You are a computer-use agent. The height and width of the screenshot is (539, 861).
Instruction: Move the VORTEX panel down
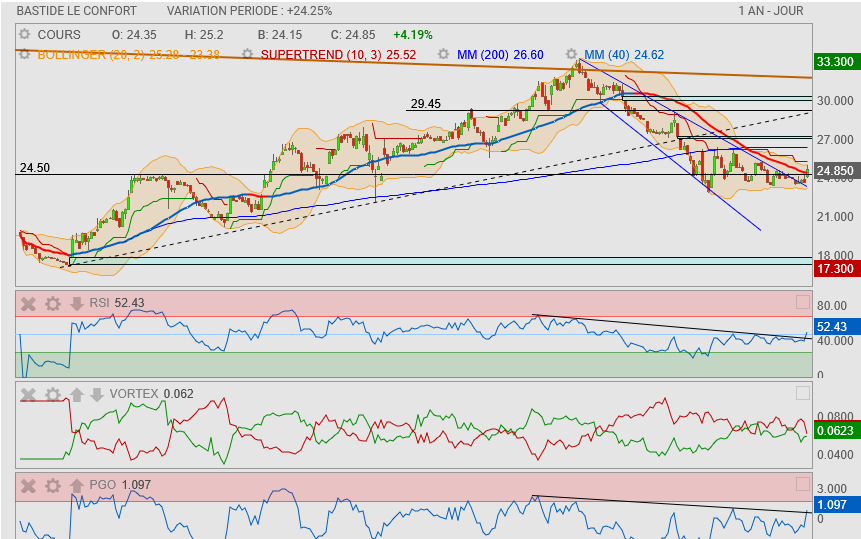pyautogui.click(x=96, y=394)
